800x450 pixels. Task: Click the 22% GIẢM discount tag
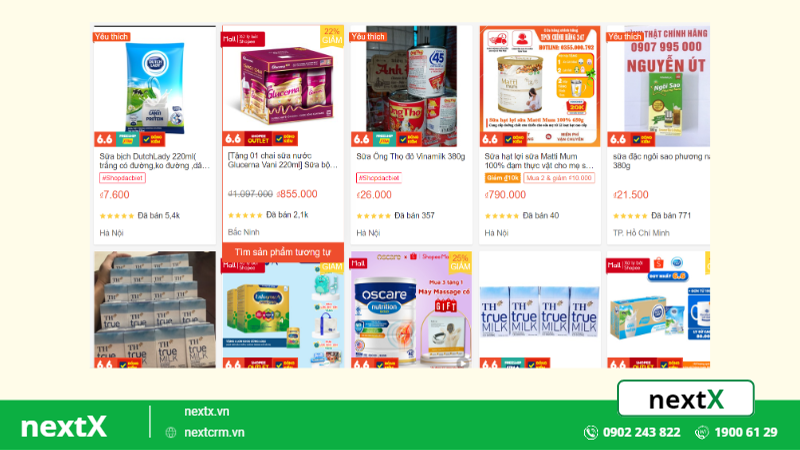(x=332, y=36)
